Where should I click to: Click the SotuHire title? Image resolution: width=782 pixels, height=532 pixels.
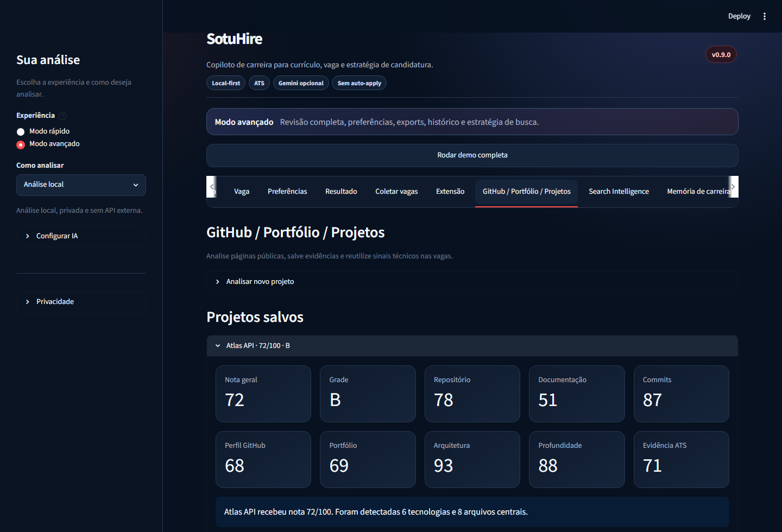point(235,39)
